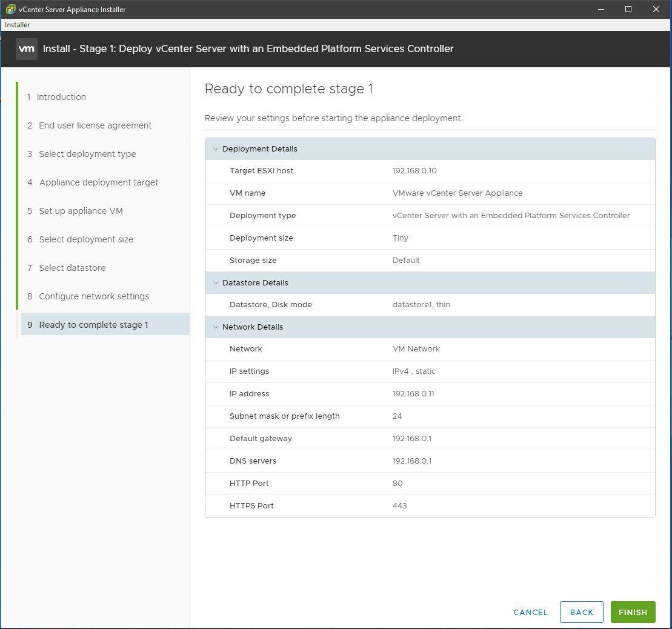Click the value datastore1, thin

pyautogui.click(x=421, y=305)
